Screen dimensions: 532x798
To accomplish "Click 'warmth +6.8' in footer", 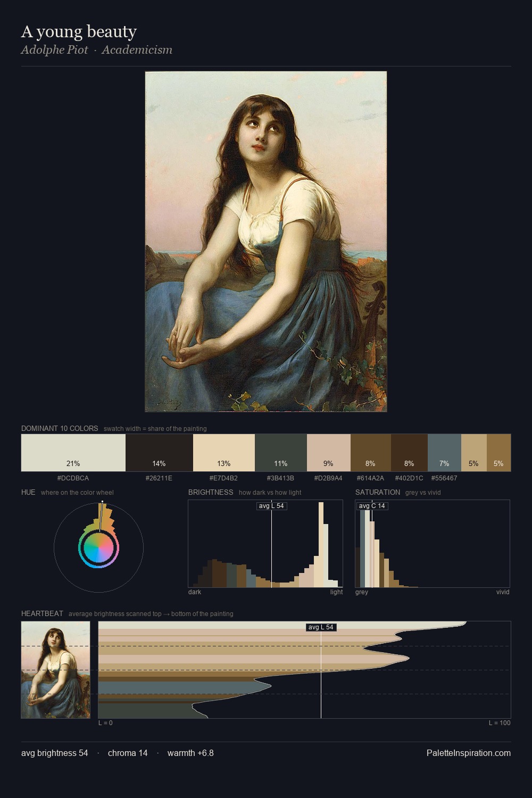I will (190, 753).
